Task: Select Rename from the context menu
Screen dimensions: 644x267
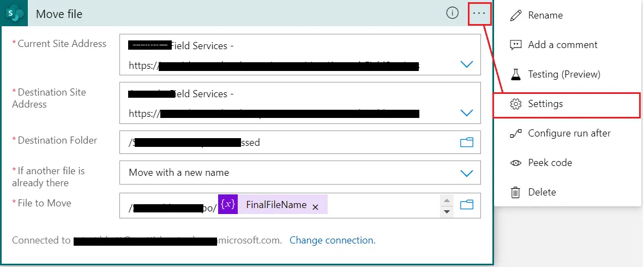Action: point(545,15)
